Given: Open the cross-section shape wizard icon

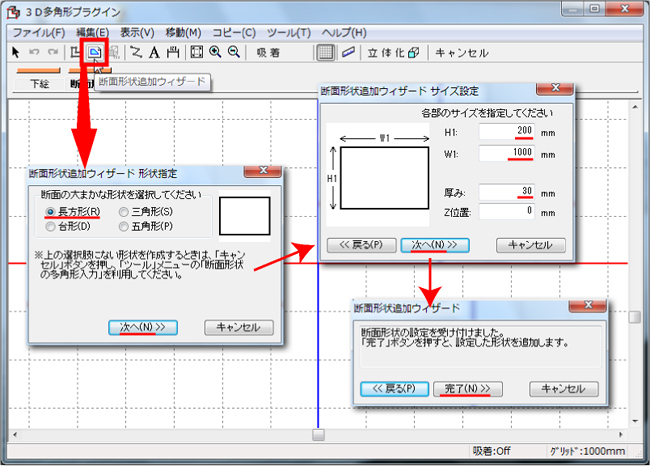Looking at the screenshot, I should pos(95,52).
